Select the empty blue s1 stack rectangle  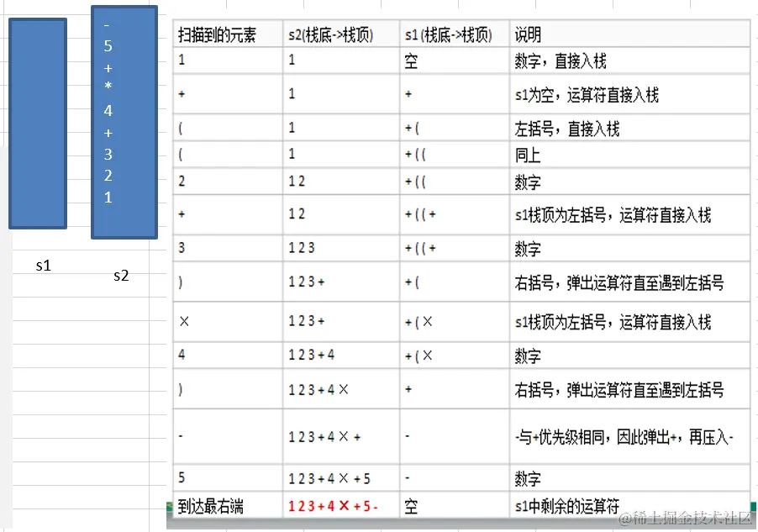point(38,124)
